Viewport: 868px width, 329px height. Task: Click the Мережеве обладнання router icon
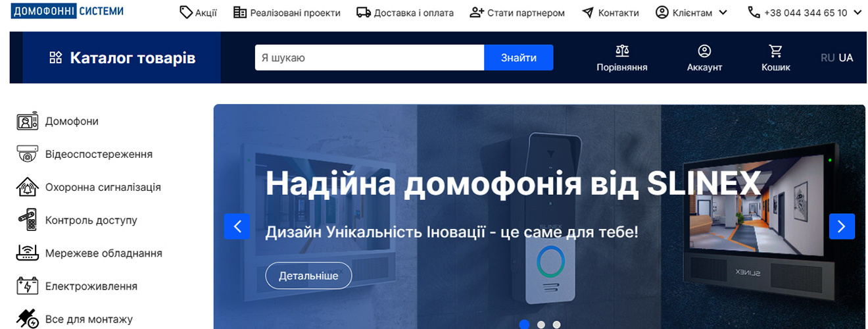27,253
